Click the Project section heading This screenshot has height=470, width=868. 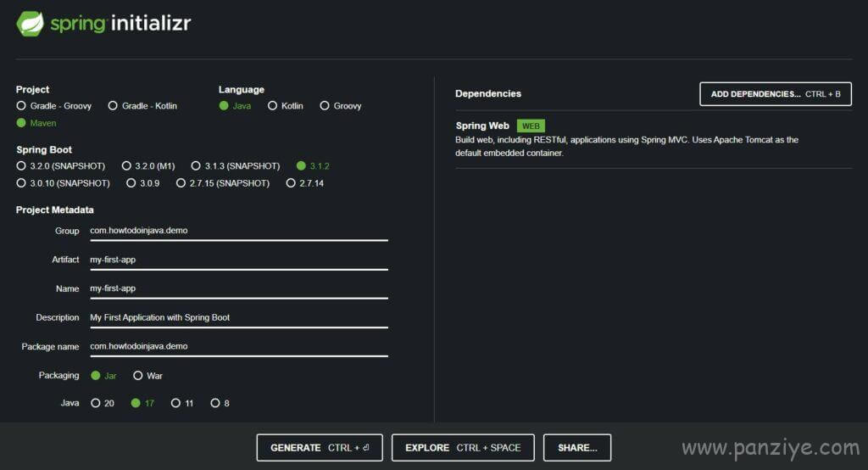[x=33, y=89]
